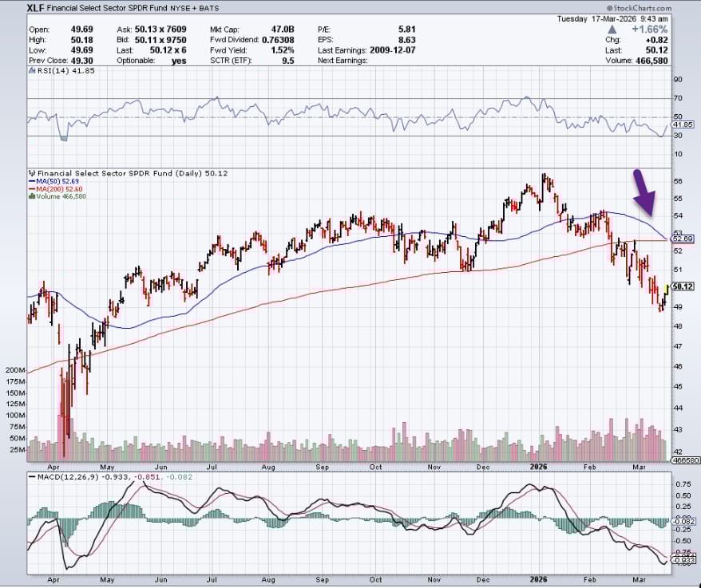The height and width of the screenshot is (588, 701).
Task: Click the blue MA(50) line swatch in the legend
Action: click(x=32, y=181)
